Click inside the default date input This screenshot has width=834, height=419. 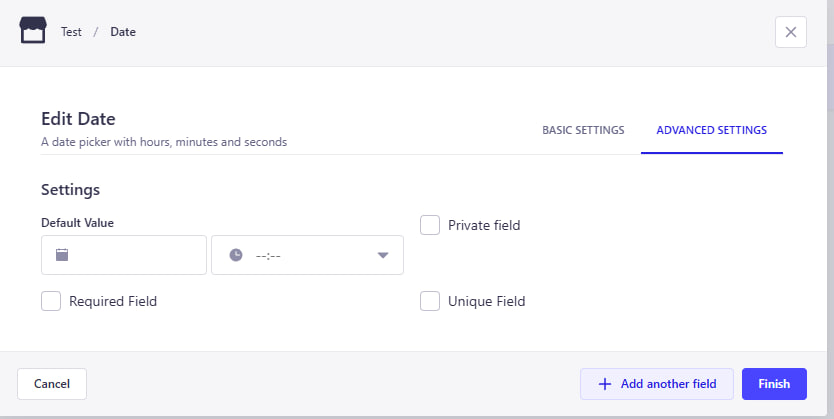(x=124, y=255)
